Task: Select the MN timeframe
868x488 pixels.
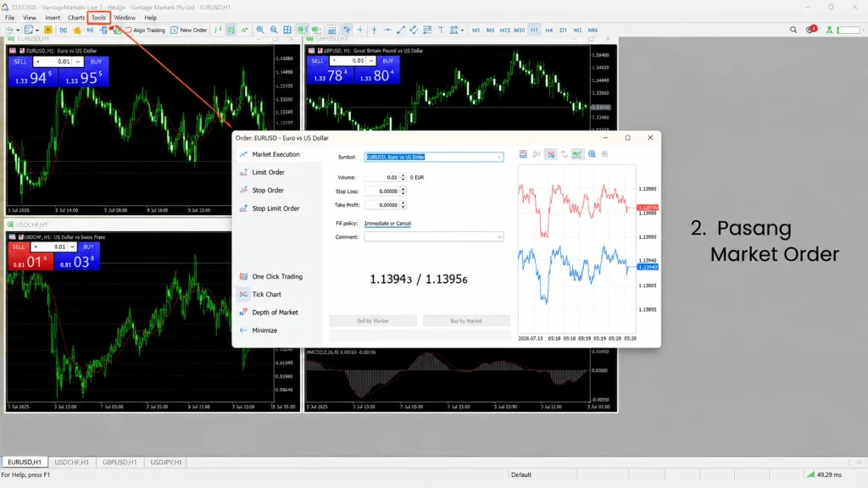Action: coord(593,30)
